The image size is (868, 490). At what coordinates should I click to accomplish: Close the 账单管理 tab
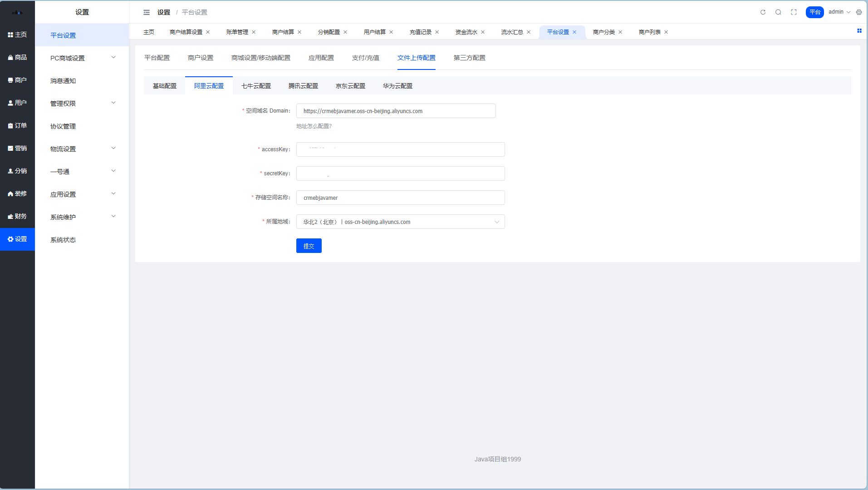(x=254, y=32)
